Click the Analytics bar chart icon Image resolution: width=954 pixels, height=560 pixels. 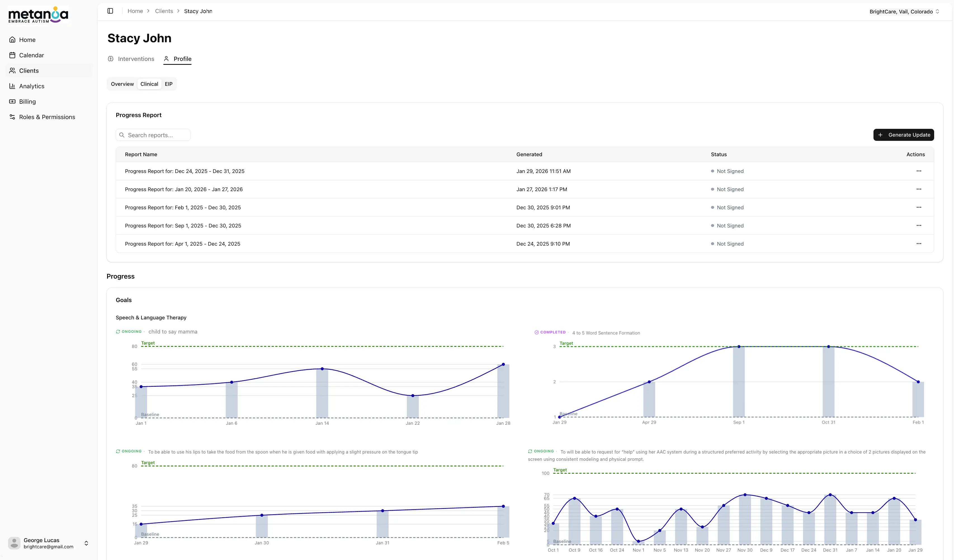(12, 86)
